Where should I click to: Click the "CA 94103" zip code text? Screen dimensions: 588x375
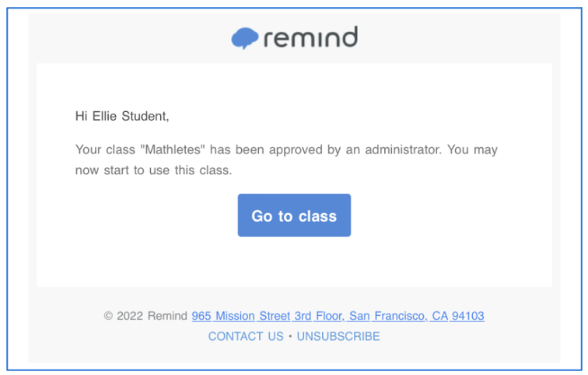[x=458, y=316]
